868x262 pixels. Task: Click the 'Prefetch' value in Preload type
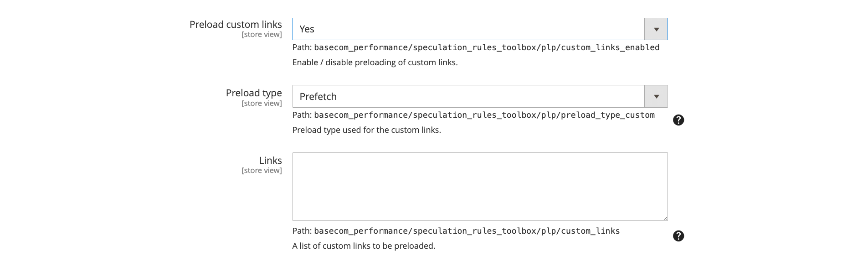click(x=318, y=97)
